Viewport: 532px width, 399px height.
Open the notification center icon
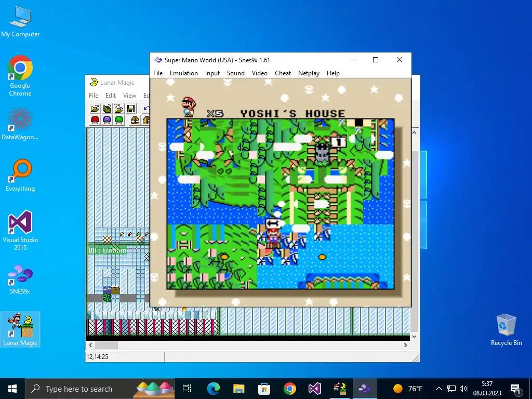pos(515,389)
